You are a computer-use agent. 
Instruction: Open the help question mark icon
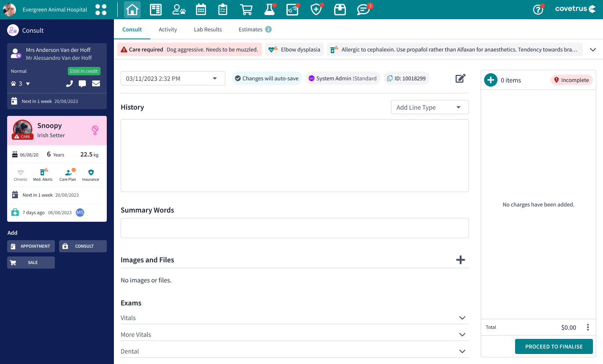click(x=538, y=9)
